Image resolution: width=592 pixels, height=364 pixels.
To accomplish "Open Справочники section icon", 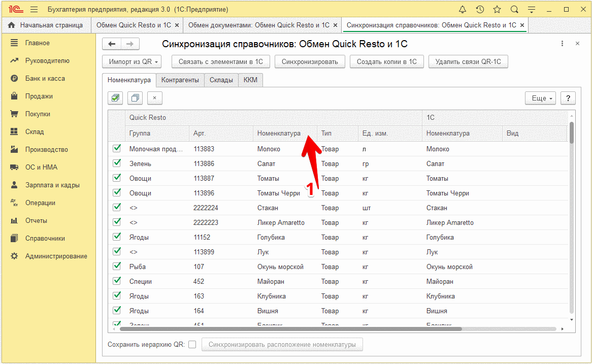I will [x=14, y=238].
